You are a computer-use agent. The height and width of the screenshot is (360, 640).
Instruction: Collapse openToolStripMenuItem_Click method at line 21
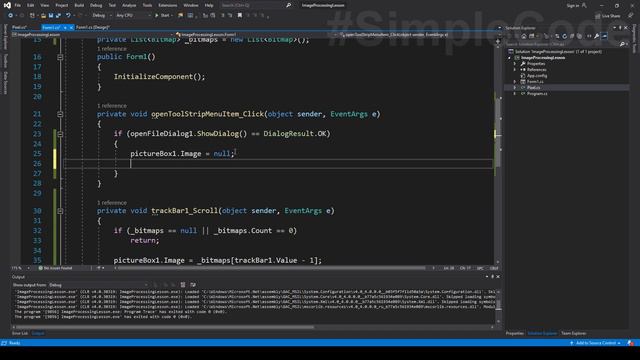(60, 114)
